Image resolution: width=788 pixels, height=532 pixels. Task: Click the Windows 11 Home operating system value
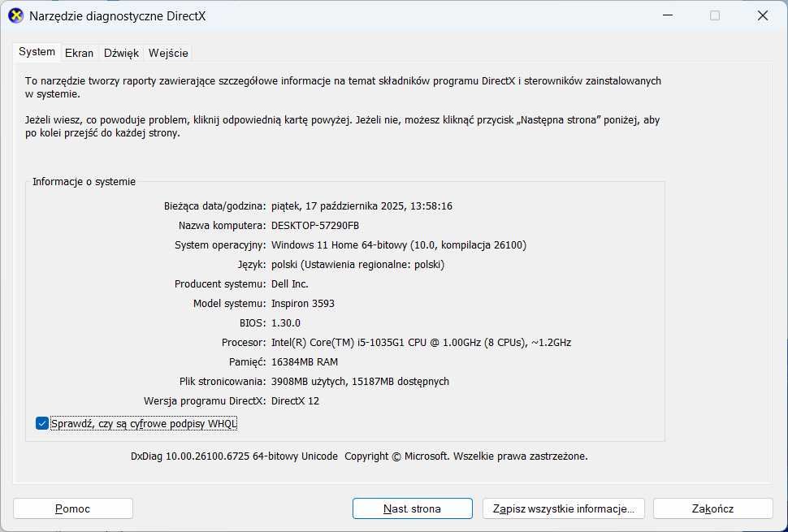(399, 244)
